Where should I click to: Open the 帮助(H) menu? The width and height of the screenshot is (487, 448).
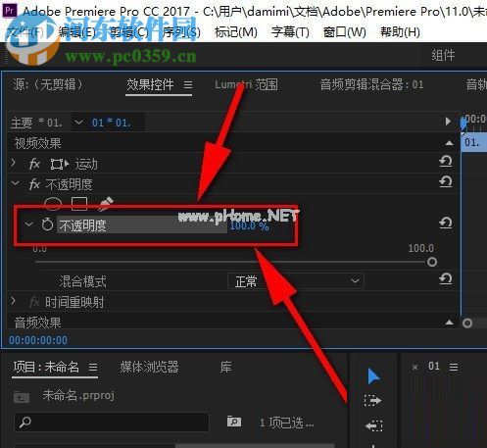pos(400,32)
